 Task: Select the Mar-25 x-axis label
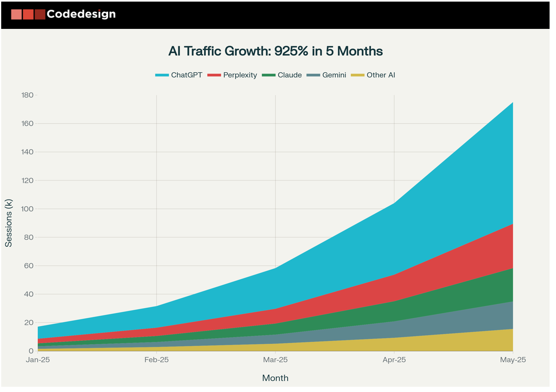[x=275, y=360]
